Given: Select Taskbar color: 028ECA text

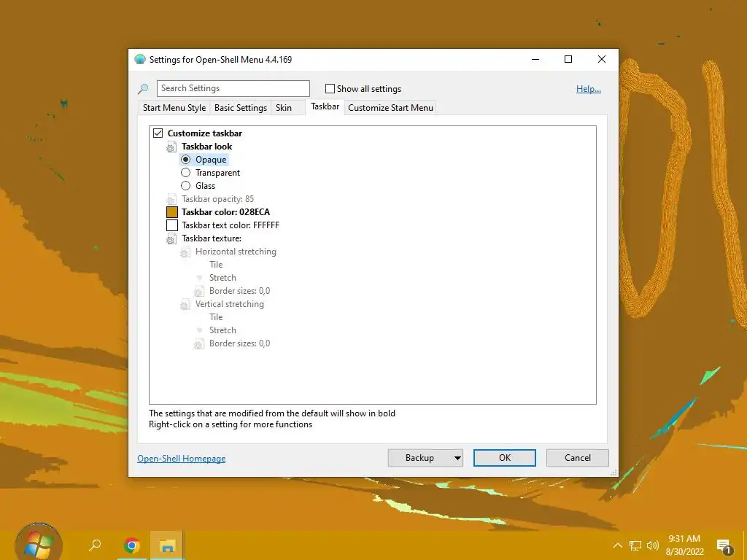Looking at the screenshot, I should (226, 212).
